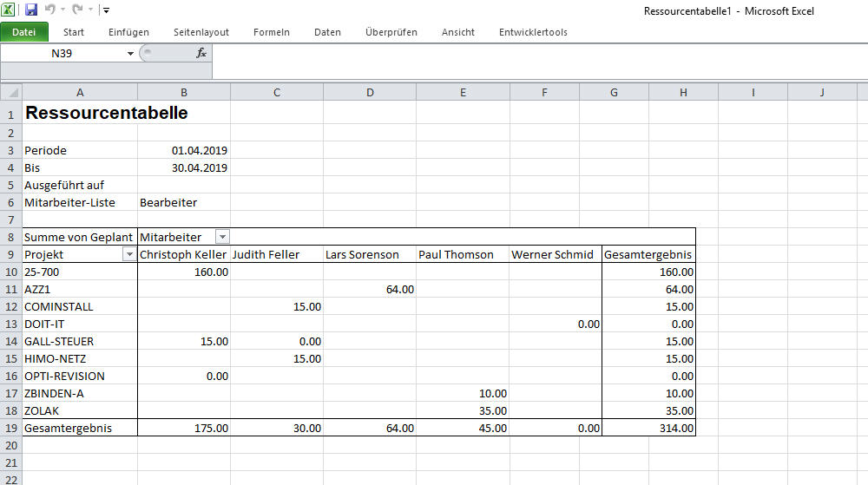Expand the Name Box dropdown arrow

tap(130, 54)
